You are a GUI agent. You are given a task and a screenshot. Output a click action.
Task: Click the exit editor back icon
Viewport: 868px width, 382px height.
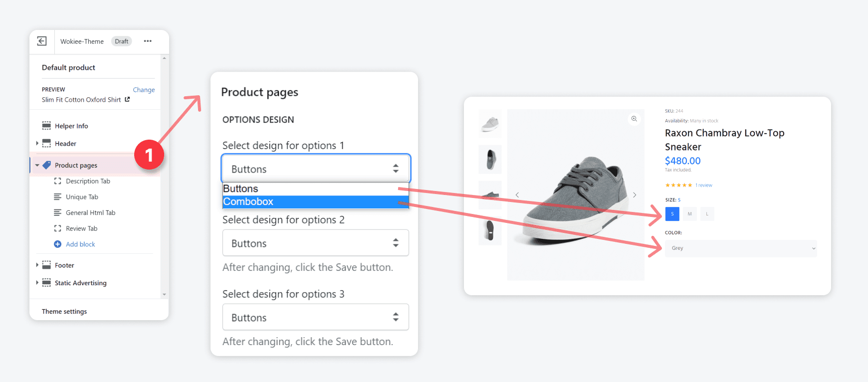(42, 41)
